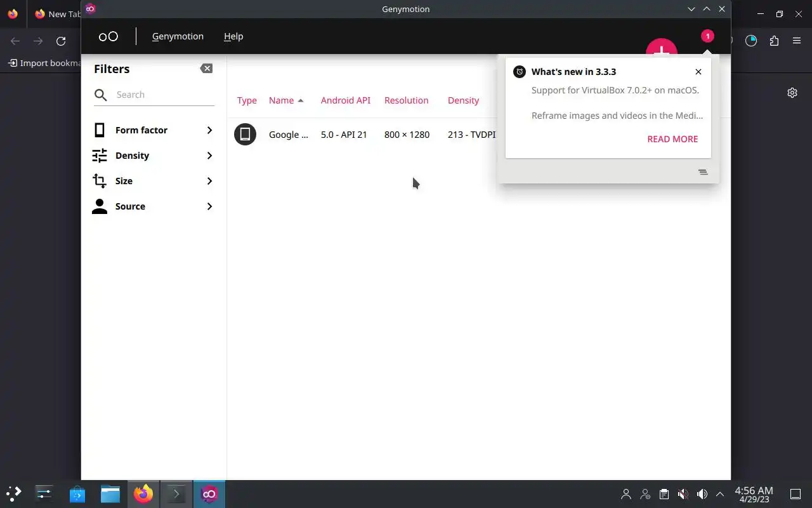Open the volume tray icon
Viewport: 812px width, 508px height.
702,494
